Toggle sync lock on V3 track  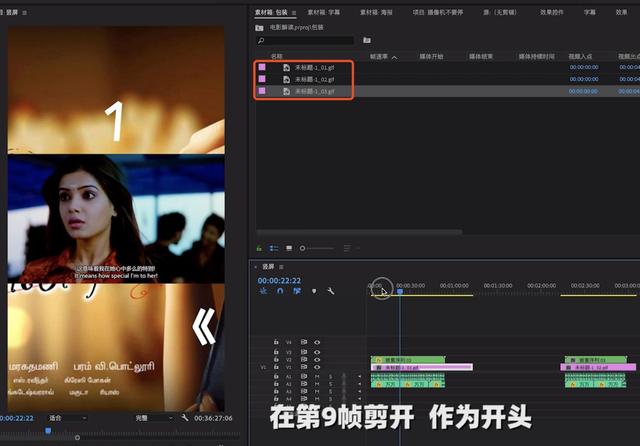coord(304,352)
